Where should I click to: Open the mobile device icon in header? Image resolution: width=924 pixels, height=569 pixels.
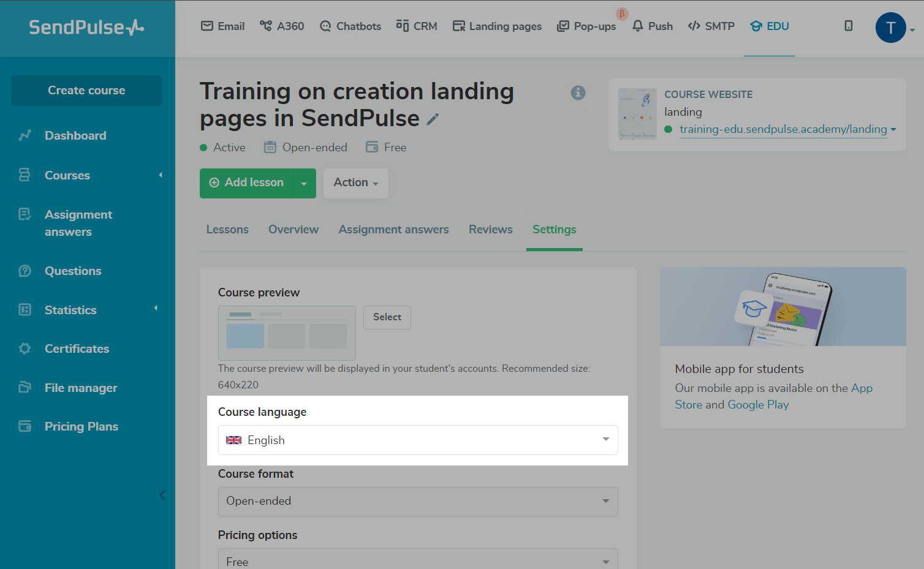(x=848, y=26)
